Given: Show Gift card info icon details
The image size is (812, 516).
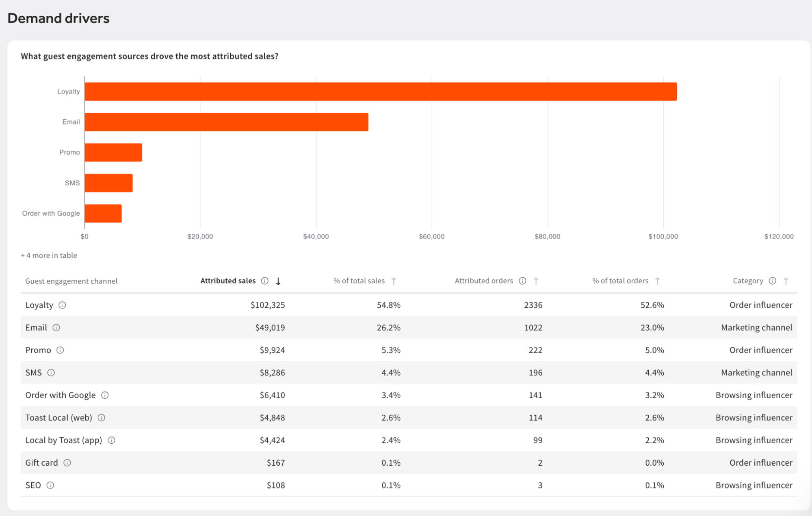Looking at the screenshot, I should 67,463.
